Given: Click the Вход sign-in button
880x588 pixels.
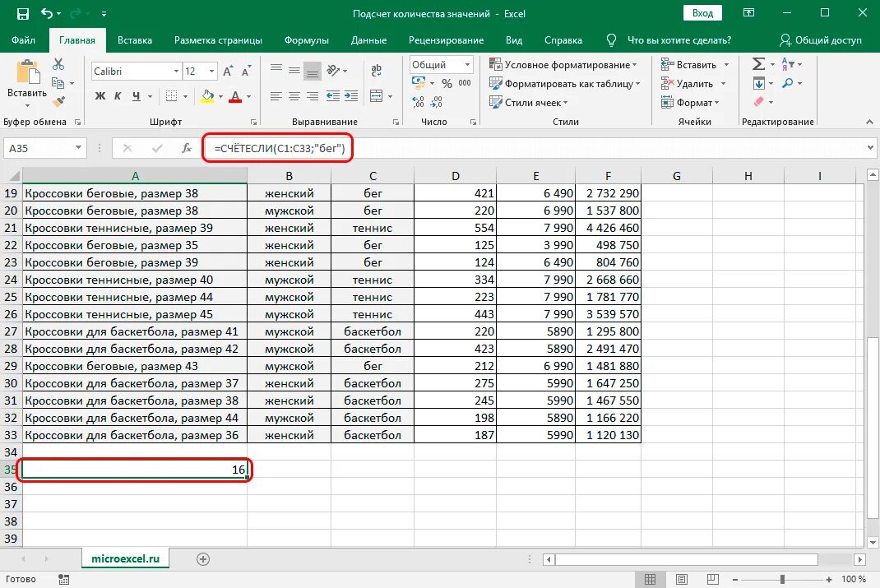Looking at the screenshot, I should pos(702,13).
